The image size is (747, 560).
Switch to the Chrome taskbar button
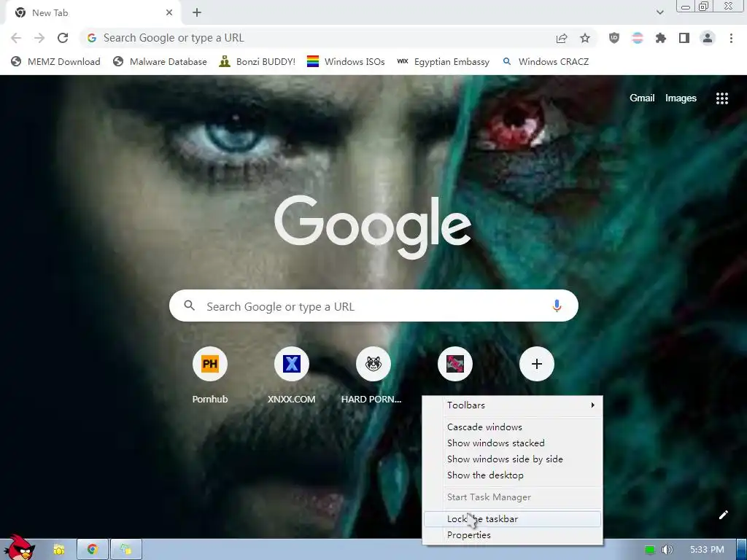pos(93,550)
